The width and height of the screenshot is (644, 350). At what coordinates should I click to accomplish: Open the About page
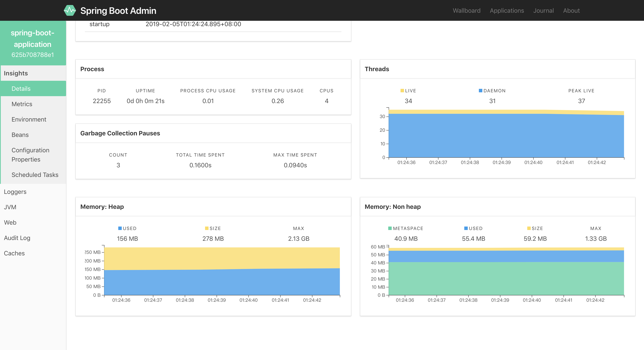[571, 11]
